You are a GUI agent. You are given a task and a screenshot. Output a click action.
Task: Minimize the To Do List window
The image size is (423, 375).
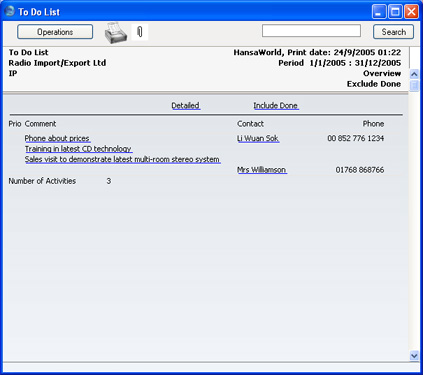coord(379,12)
